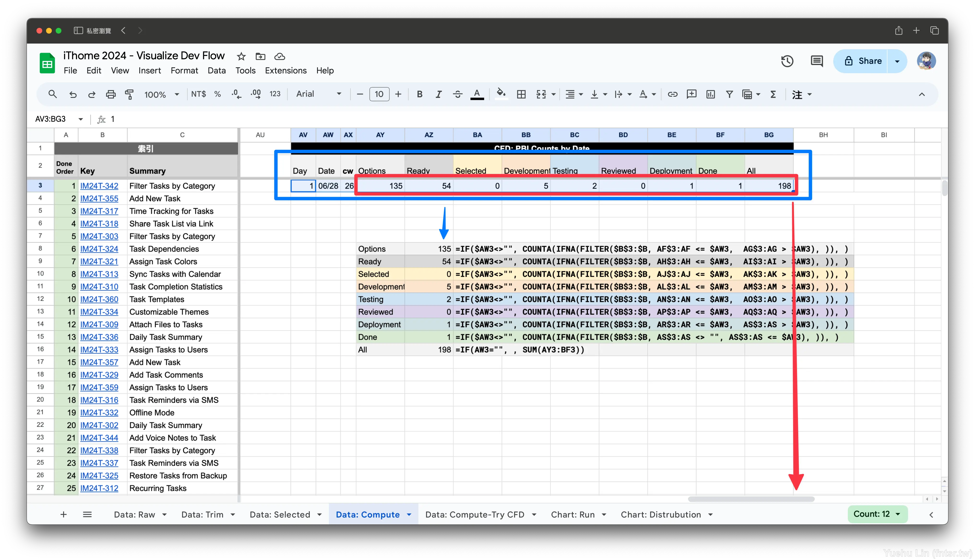975x560 pixels.
Task: Open horizontal align dropdown
Action: [574, 94]
